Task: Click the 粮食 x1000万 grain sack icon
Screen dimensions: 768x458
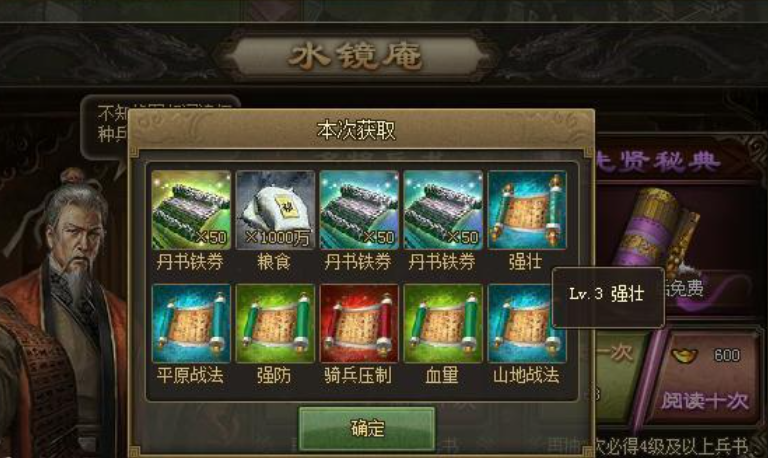Action: click(275, 210)
